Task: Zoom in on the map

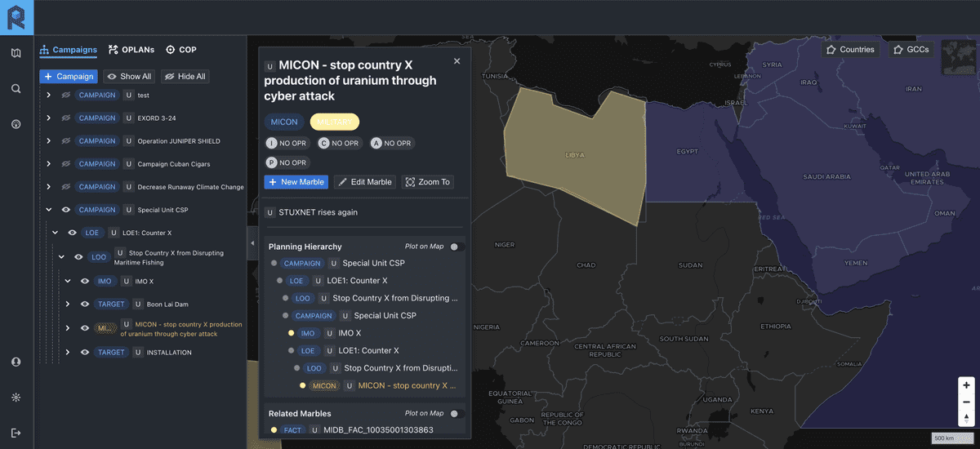Action: 966,385
